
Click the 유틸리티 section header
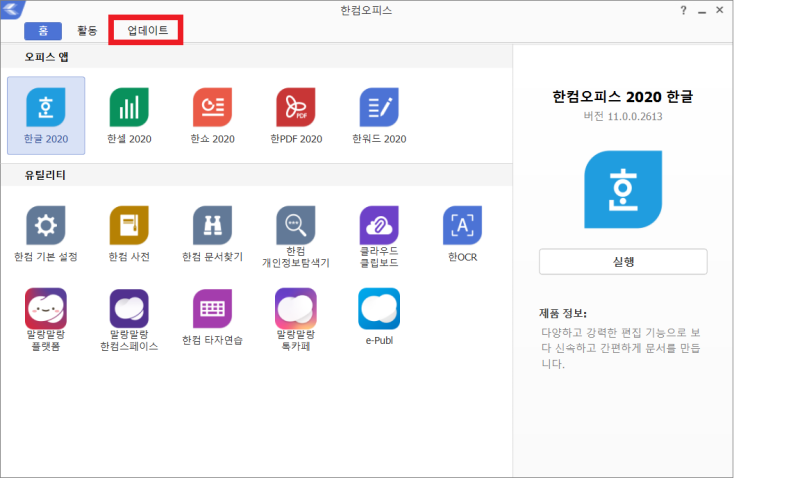click(45, 175)
